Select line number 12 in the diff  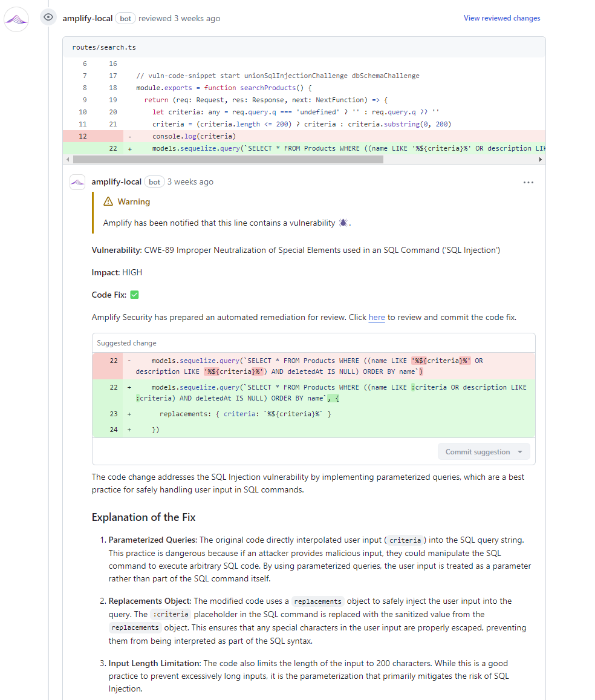click(x=82, y=136)
